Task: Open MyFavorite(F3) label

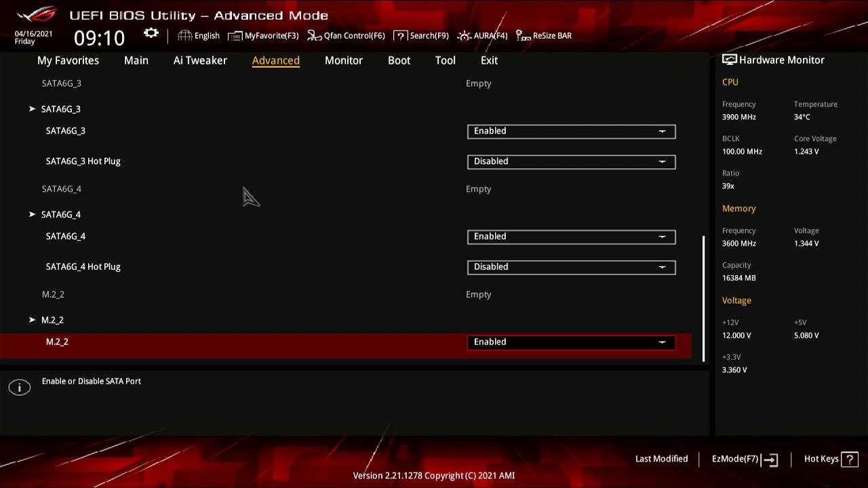Action: [x=271, y=35]
